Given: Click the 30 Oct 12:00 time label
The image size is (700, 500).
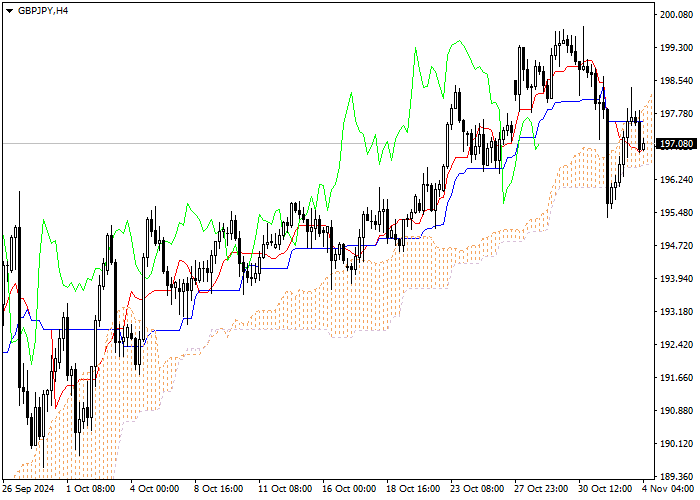Looking at the screenshot, I should pyautogui.click(x=605, y=489).
